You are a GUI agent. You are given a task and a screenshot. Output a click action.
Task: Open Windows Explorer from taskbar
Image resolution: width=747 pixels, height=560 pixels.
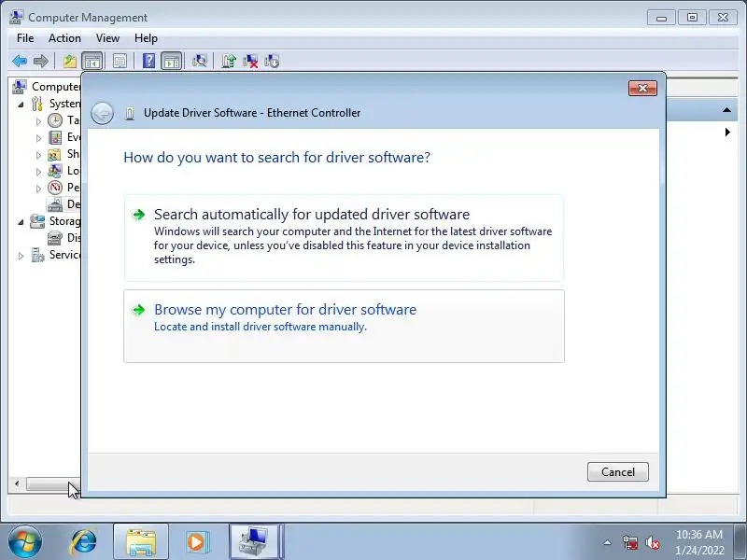(x=141, y=542)
